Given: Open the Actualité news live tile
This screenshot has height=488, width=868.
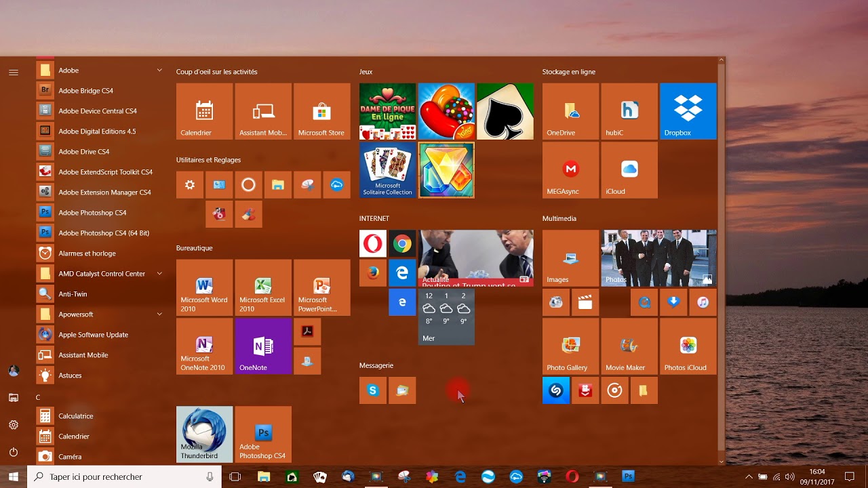Looking at the screenshot, I should click(476, 258).
